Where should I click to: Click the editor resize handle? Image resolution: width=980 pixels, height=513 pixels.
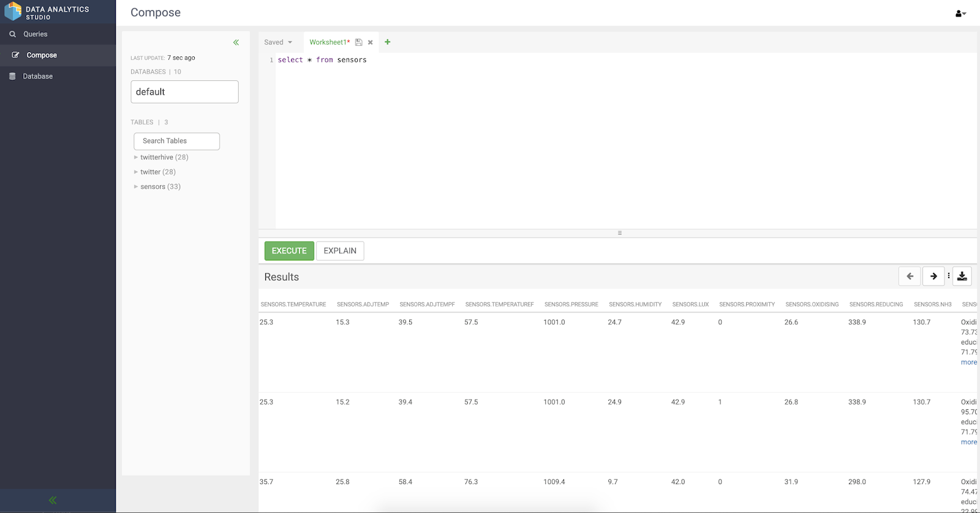tap(619, 233)
